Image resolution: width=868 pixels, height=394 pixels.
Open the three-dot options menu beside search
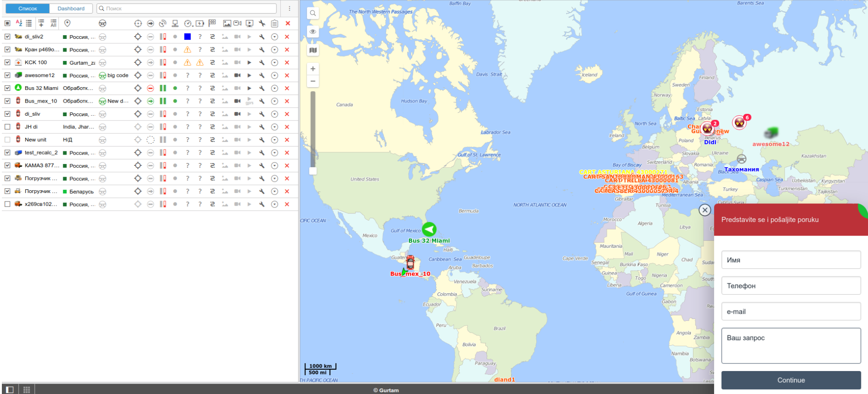(290, 8)
